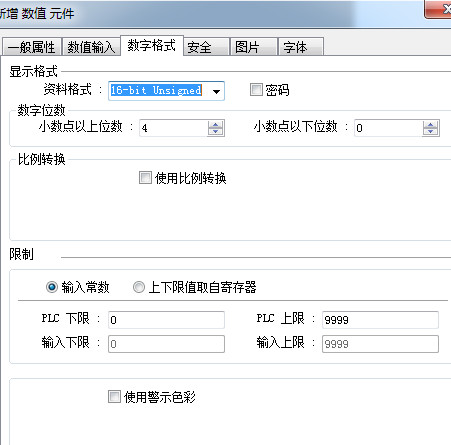Increase digits below decimal point spinner
The width and height of the screenshot is (451, 445).
pos(431,125)
